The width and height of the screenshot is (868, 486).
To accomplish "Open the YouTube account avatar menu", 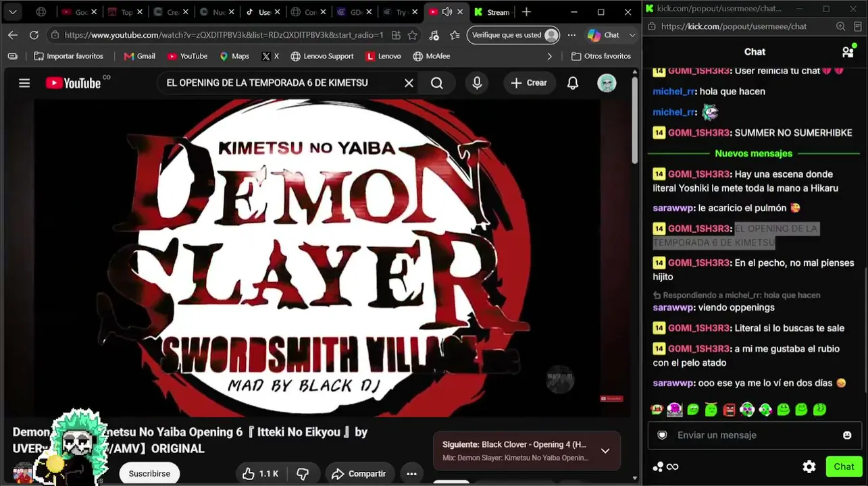I will coord(607,83).
